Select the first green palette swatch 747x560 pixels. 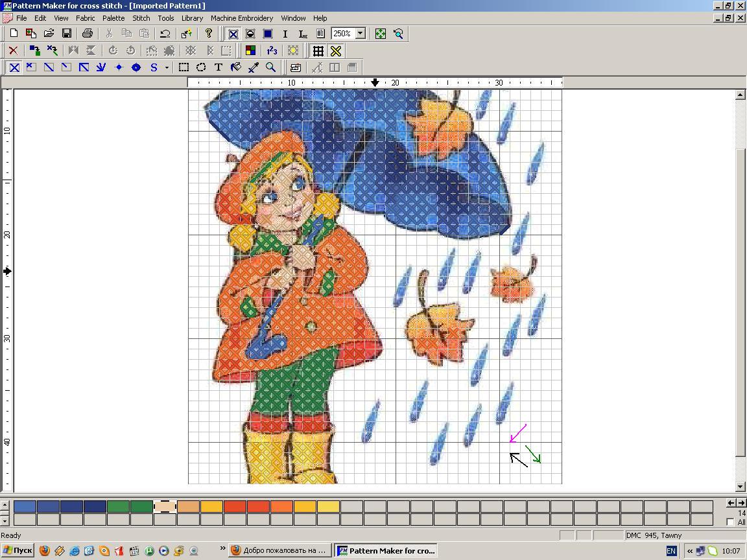(x=118, y=506)
